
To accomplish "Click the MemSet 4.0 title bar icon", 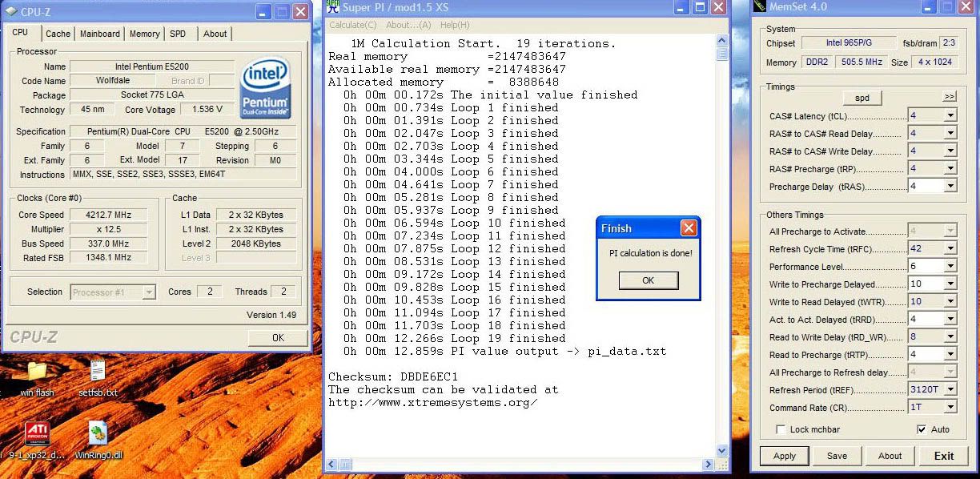I will point(760,6).
